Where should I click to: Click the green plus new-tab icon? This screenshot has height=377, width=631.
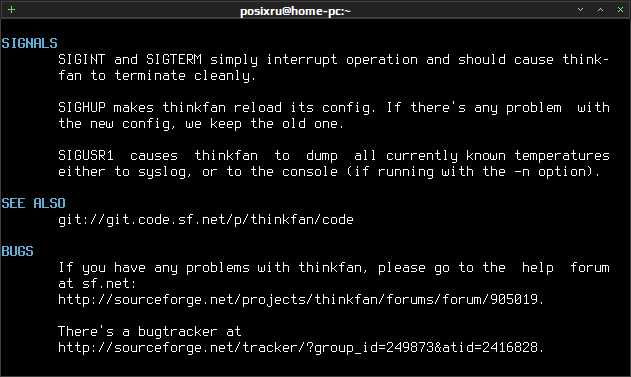pos(11,10)
